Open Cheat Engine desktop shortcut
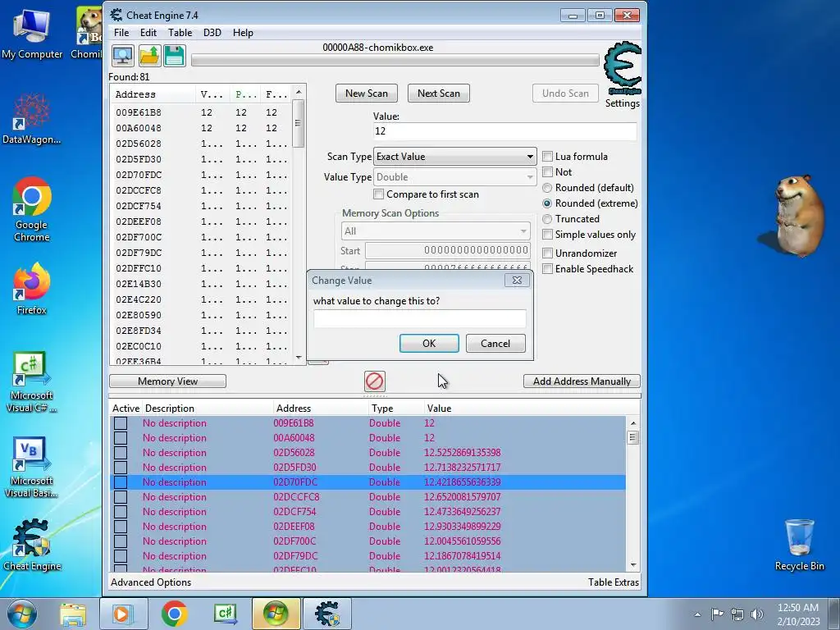This screenshot has width=840, height=630. [x=32, y=545]
